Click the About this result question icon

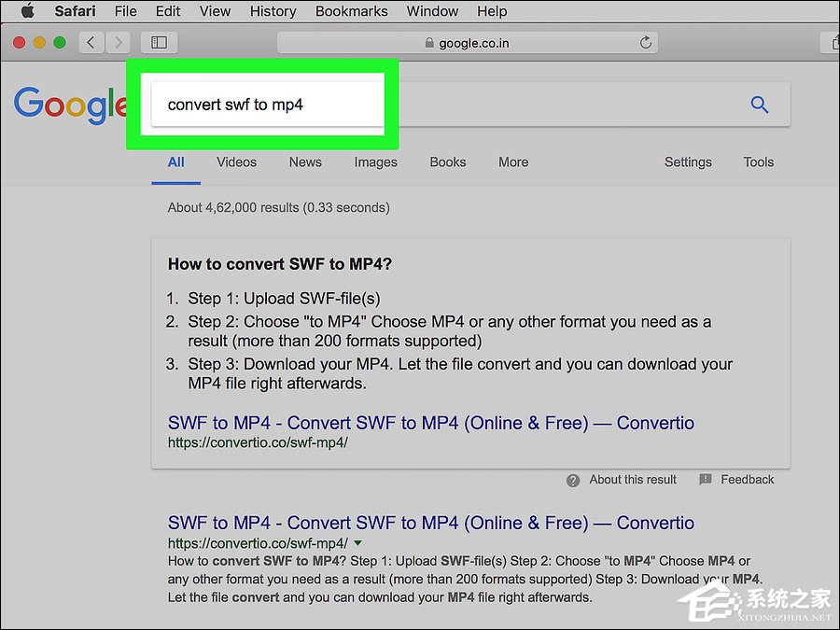click(x=573, y=481)
